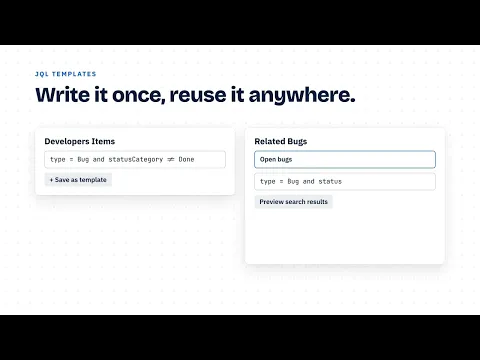The image size is (480, 360).
Task: Click the 'Write it once, reuse it anywhere.' headline
Action: pyautogui.click(x=195, y=95)
